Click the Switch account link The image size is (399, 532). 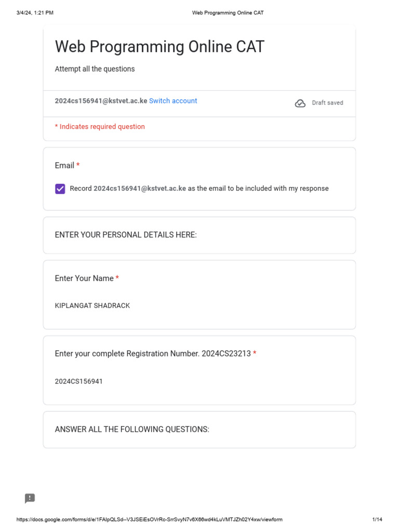pyautogui.click(x=173, y=101)
